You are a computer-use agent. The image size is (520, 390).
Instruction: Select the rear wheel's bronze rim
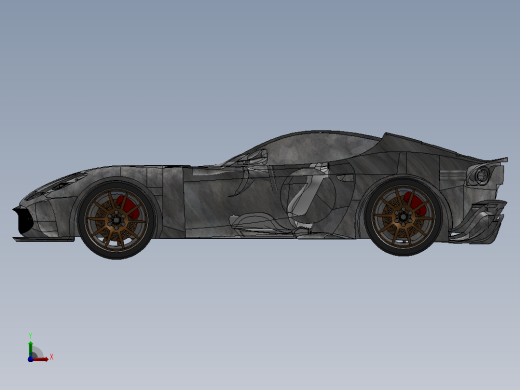click(x=403, y=217)
